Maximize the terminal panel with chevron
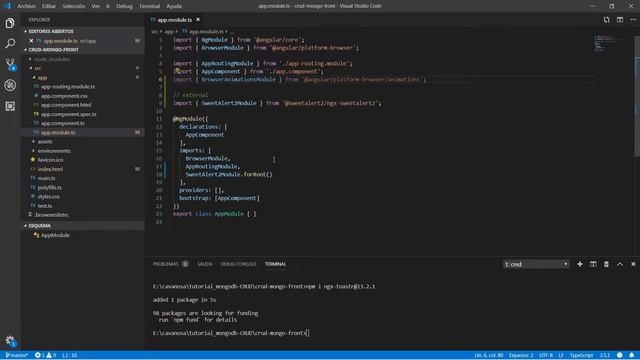Image resolution: width=640 pixels, height=360 pixels. pyautogui.click(x=620, y=264)
